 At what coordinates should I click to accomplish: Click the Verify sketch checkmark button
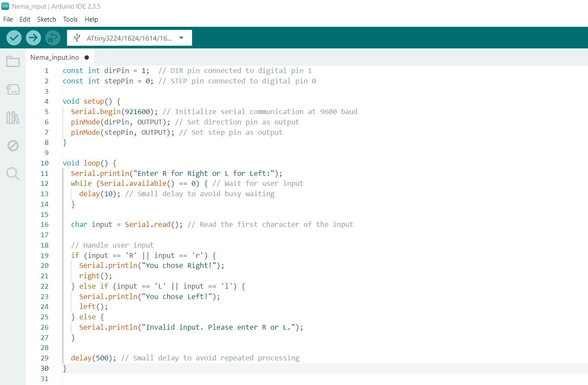click(x=14, y=38)
